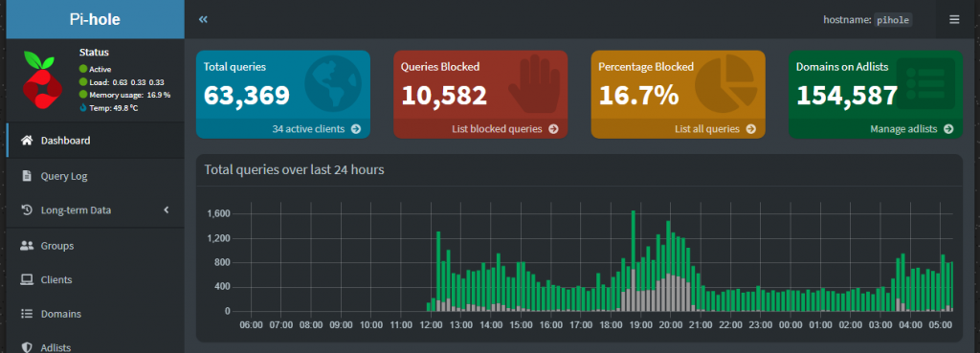Click arrow icon next to List all queries
980x353 pixels.
[x=750, y=129]
